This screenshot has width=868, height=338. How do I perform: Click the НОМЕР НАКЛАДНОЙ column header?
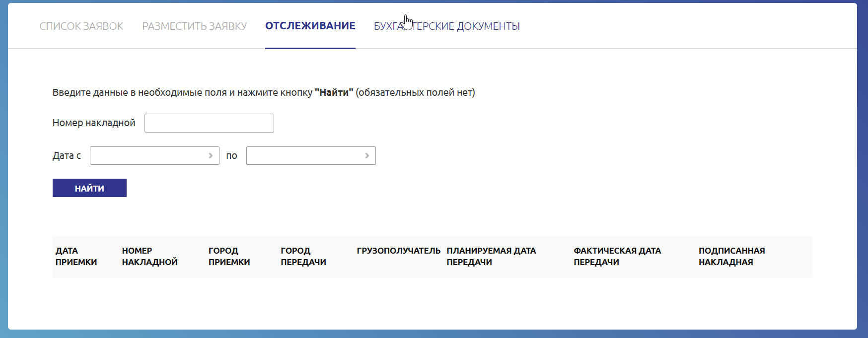point(149,256)
